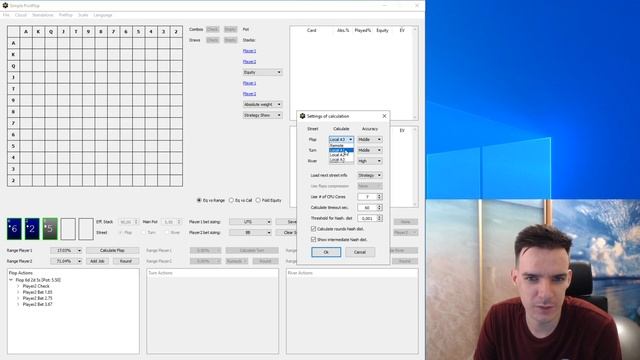Click the Calculate timeout sec. field

click(367, 207)
